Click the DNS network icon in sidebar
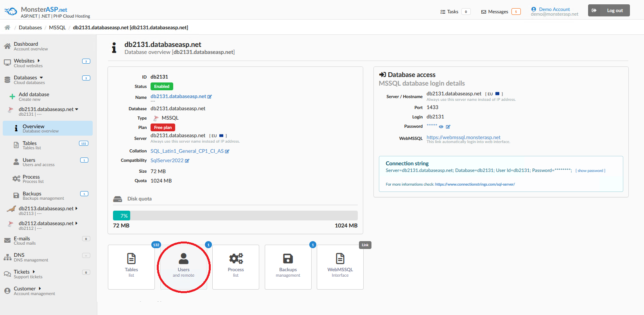 (7, 257)
